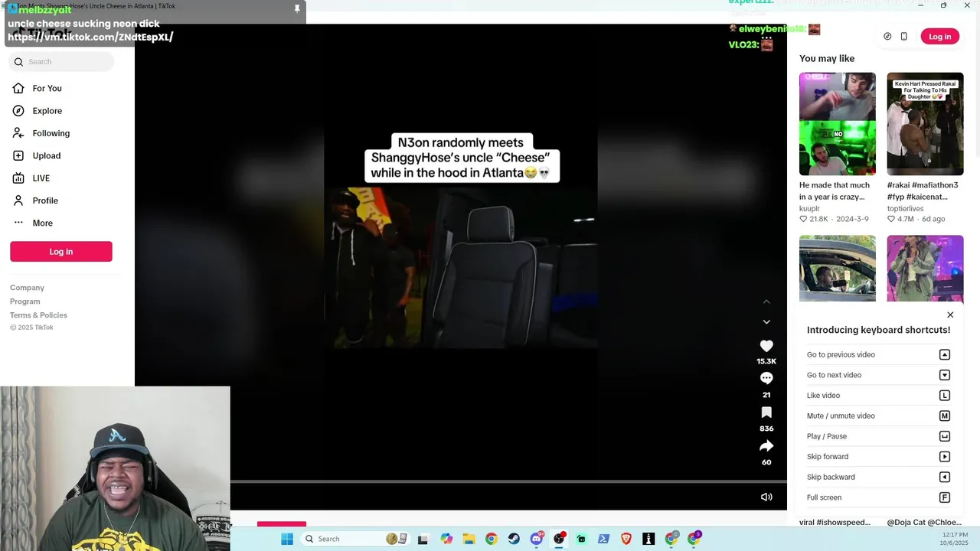Screen dimensions: 980x551
Task: Click the get-coins icon near Log in
Action: [887, 37]
